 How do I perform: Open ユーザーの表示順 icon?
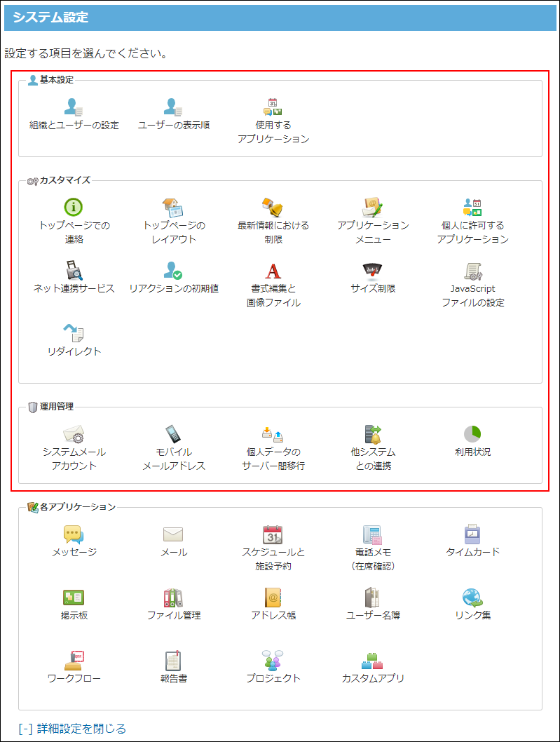tap(173, 107)
